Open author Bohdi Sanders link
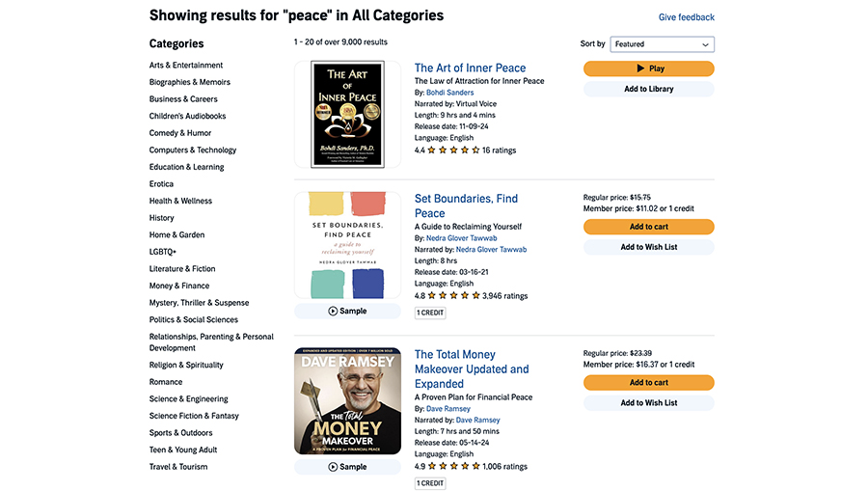Image resolution: width=868 pixels, height=491 pixels. point(449,93)
